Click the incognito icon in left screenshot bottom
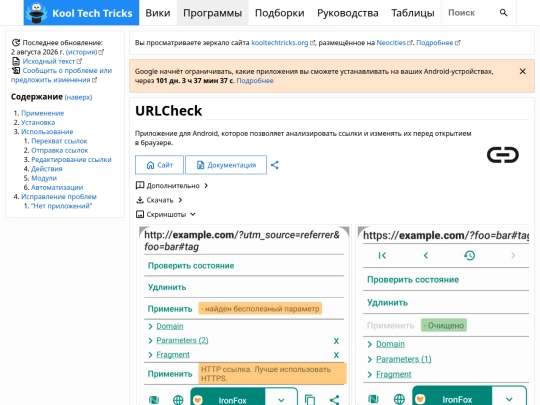 pyautogui.click(x=154, y=399)
